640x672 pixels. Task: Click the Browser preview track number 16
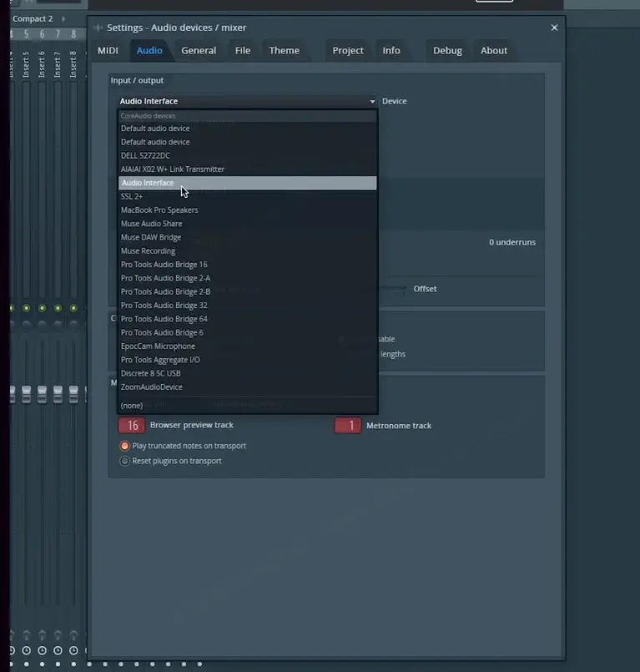click(132, 425)
